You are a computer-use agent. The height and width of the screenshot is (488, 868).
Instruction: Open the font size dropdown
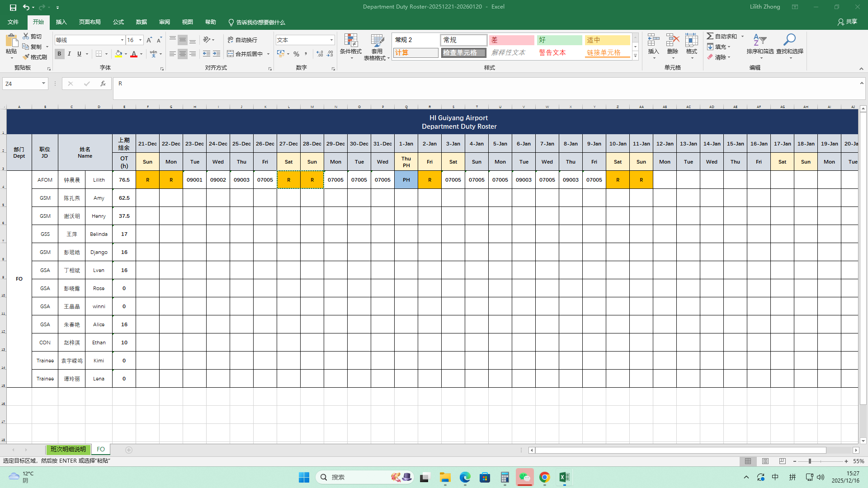click(x=141, y=40)
